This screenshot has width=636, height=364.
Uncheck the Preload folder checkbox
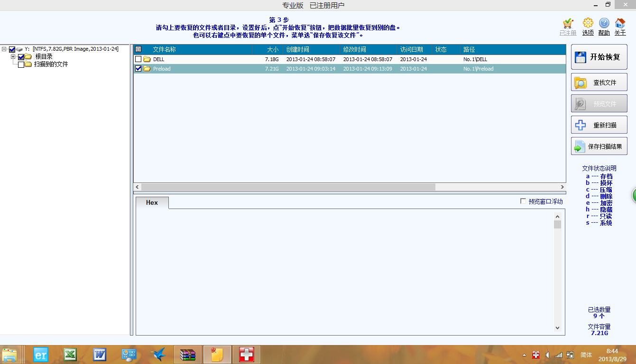(138, 69)
